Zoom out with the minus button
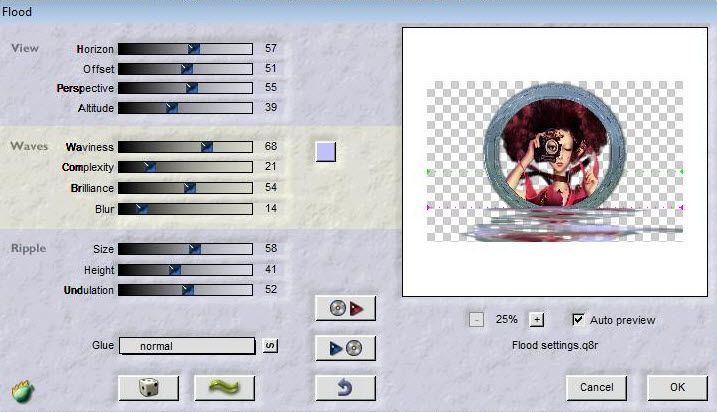 click(x=476, y=319)
